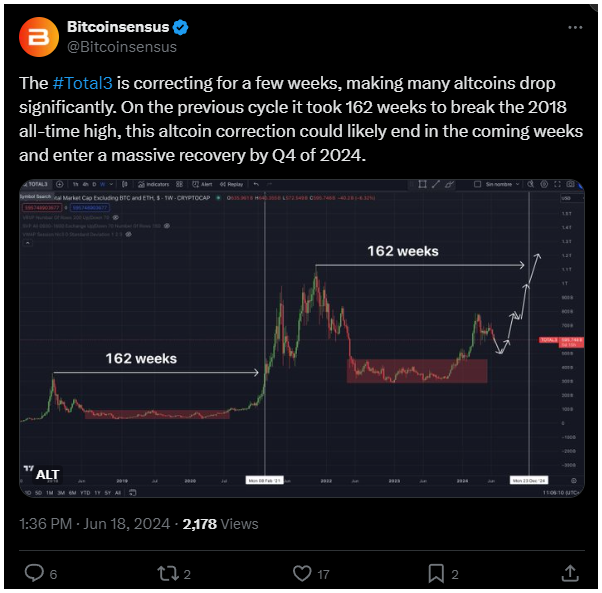Expand the chart interval dropdown chevron
This screenshot has width=602, height=593.
[x=111, y=184]
